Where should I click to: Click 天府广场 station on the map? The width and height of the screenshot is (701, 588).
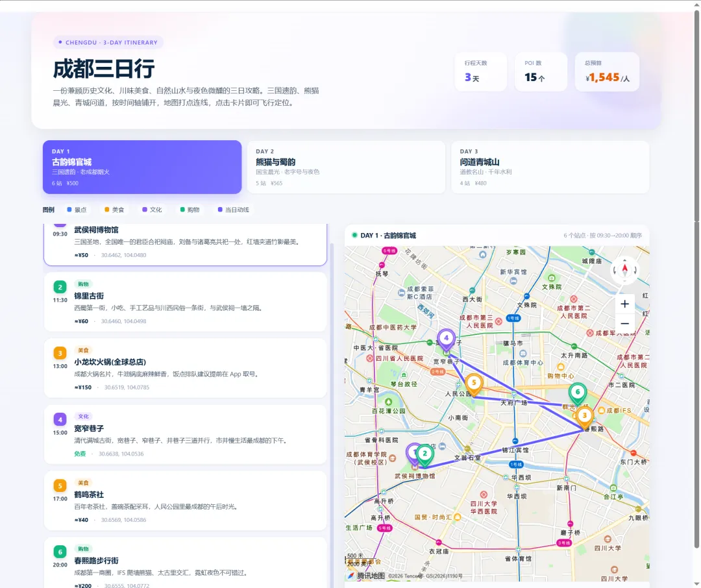point(513,402)
